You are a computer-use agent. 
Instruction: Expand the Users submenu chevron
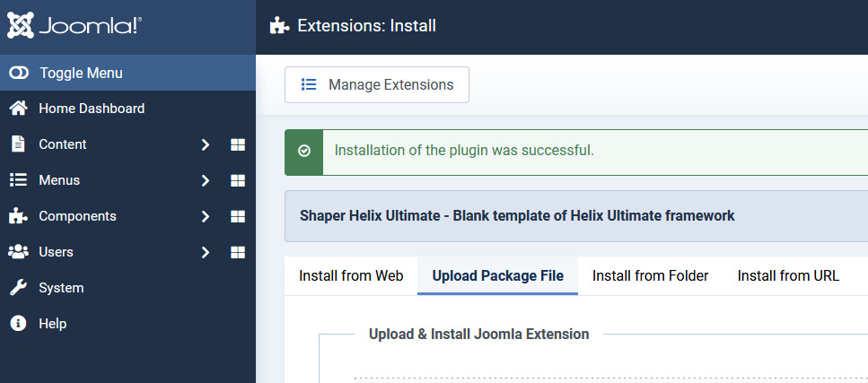pos(206,252)
